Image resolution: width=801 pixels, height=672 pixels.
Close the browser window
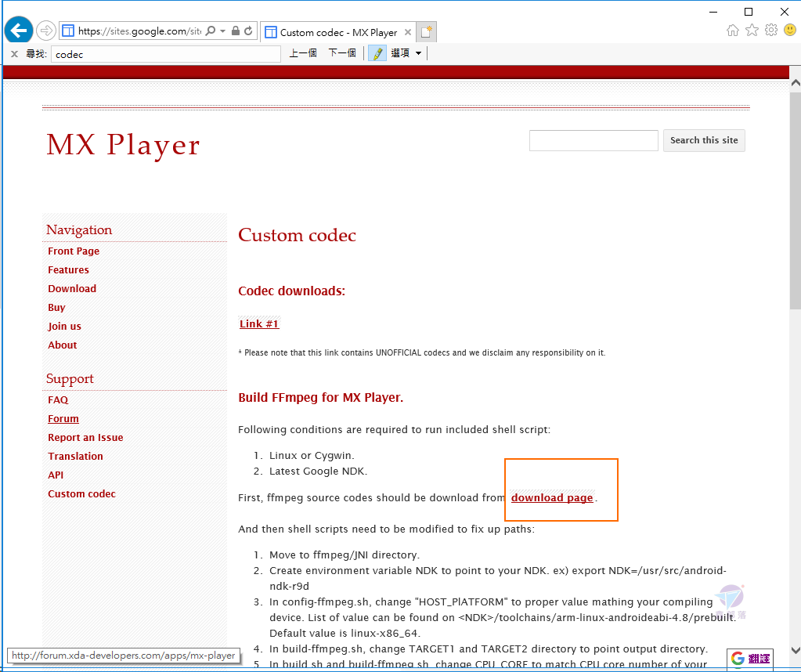point(784,12)
